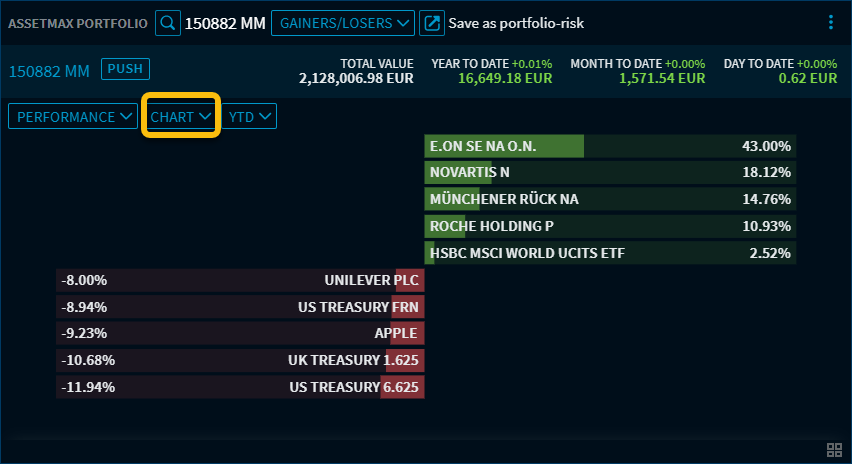Click the 150882 MM portfolio search field
This screenshot has width=852, height=464.
(x=225, y=22)
